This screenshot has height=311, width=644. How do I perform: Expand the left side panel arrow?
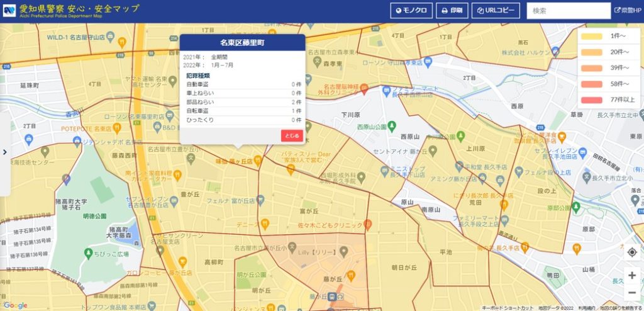(x=5, y=152)
